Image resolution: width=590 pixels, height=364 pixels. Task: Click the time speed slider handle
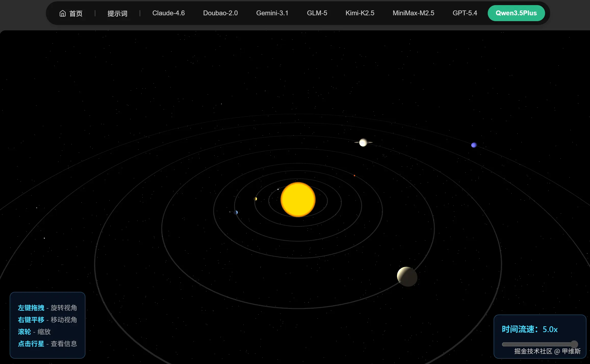tap(574, 344)
